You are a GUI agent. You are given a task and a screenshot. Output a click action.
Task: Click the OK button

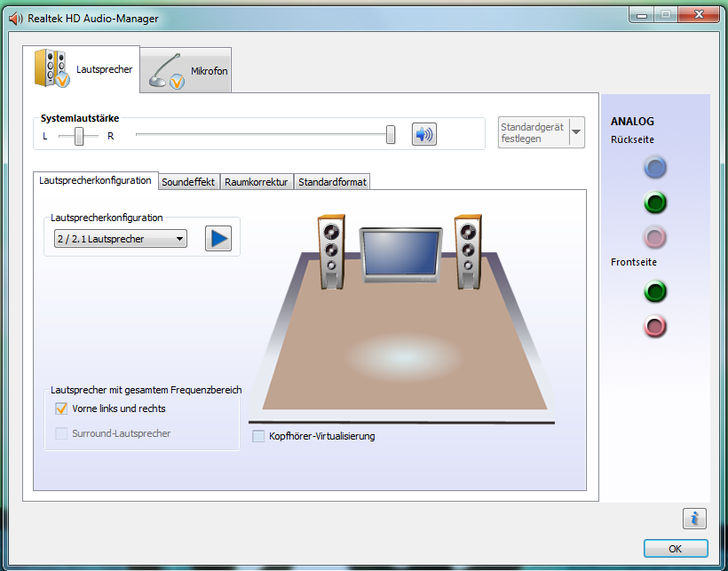tap(676, 549)
